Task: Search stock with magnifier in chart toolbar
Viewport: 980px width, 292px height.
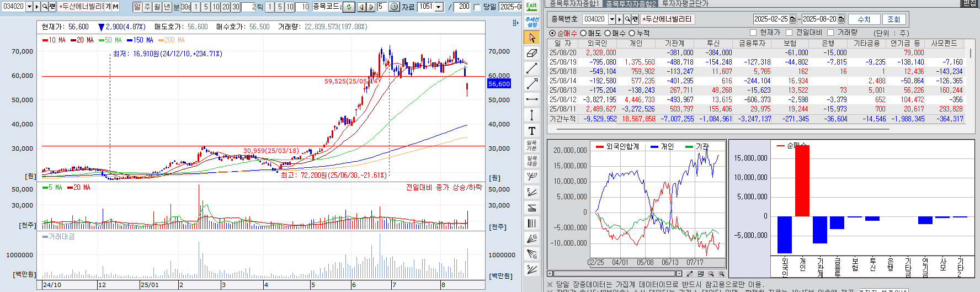Action: pos(45,7)
